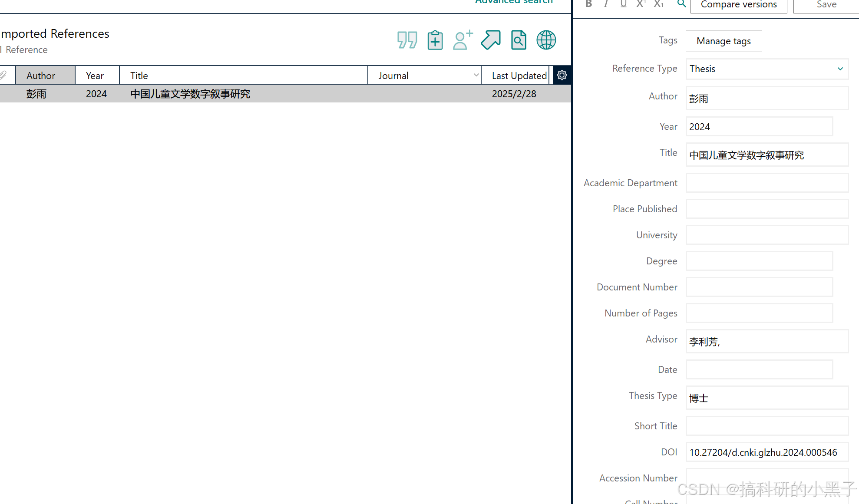The width and height of the screenshot is (859, 504).
Task: Click the Manage tags button
Action: click(x=724, y=41)
